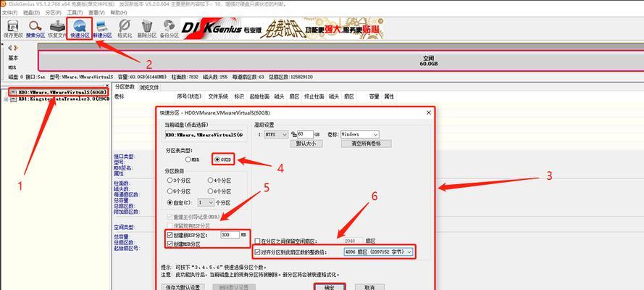Click the 新建分区 (New partition) toolbar icon

click(x=102, y=29)
